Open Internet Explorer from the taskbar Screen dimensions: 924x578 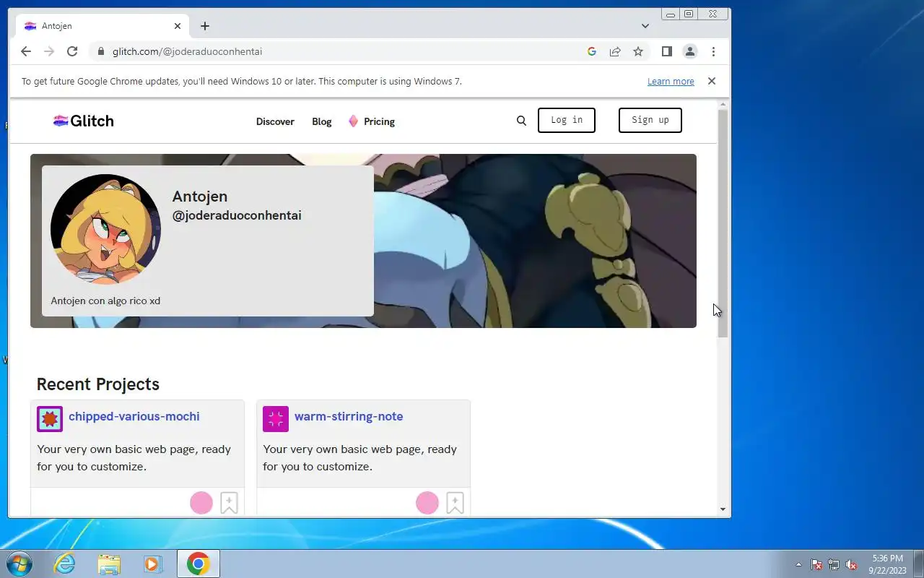(65, 564)
